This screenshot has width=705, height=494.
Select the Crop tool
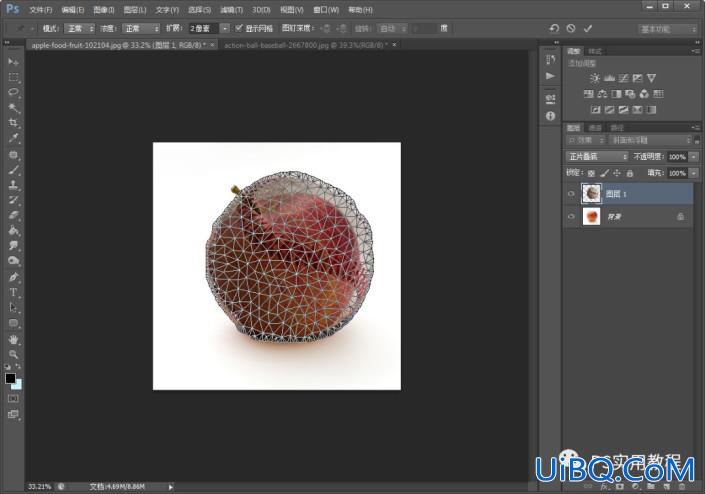point(13,123)
